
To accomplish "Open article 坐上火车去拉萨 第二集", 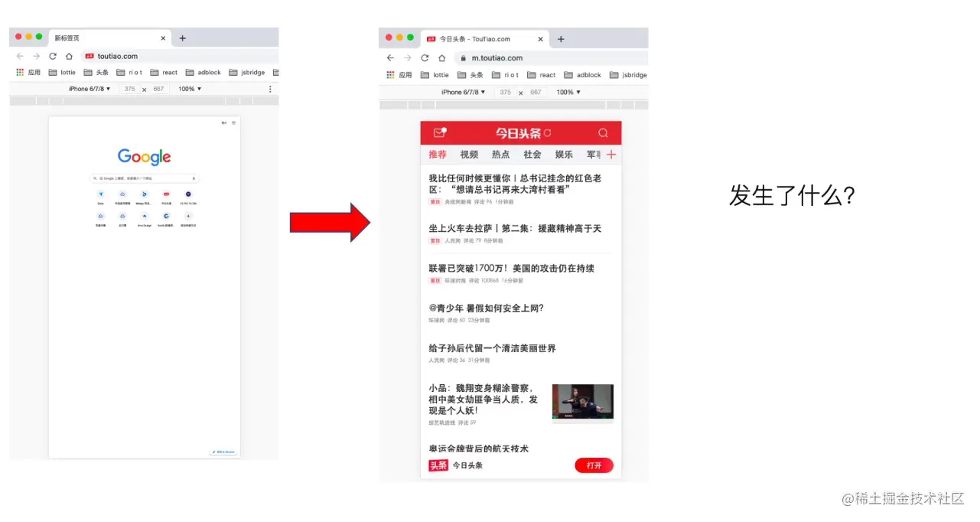I will (515, 228).
